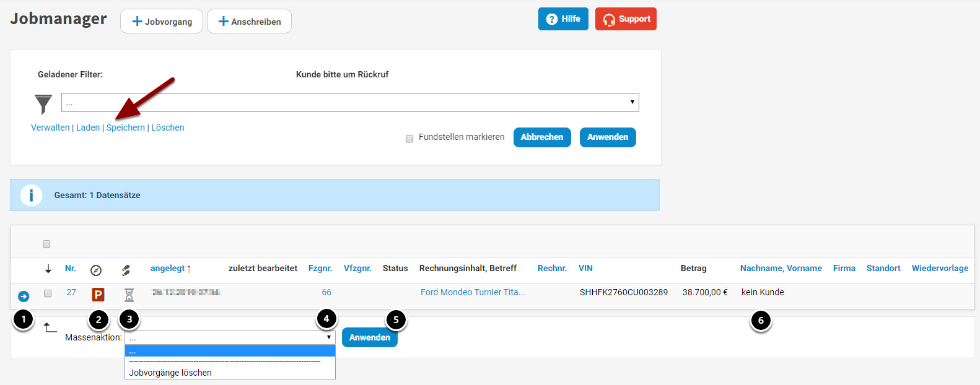Select Jobvorgänge löschen from the list

(x=170, y=373)
